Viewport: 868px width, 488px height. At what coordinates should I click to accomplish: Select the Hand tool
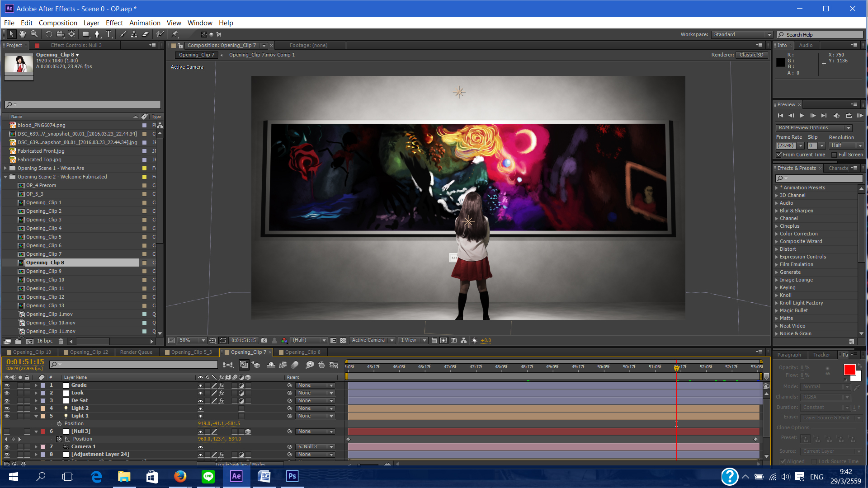tap(23, 34)
